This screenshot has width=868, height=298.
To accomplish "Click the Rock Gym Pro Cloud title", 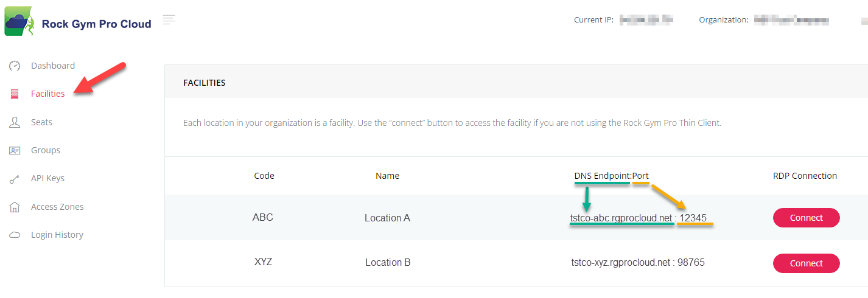I will pyautogui.click(x=96, y=24).
